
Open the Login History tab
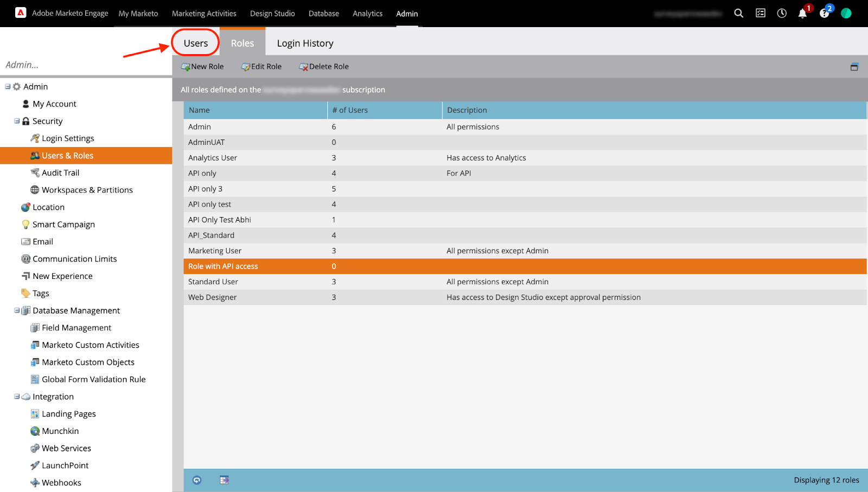click(305, 43)
